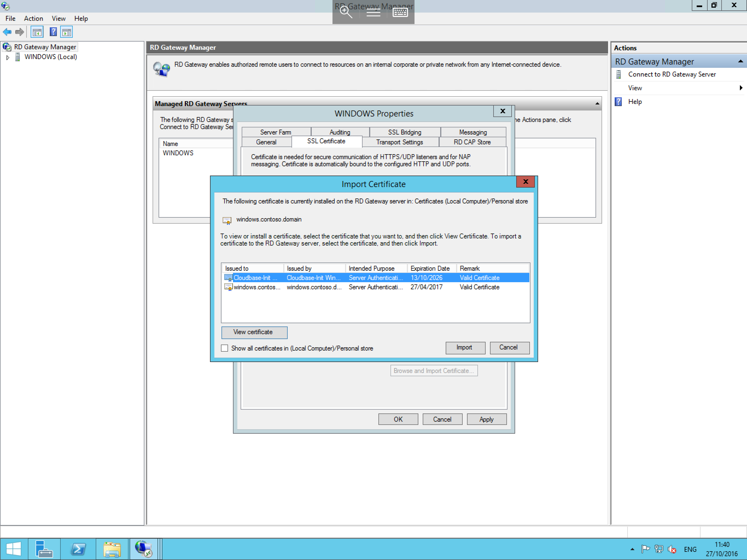This screenshot has width=747, height=560.
Task: Open the remote session menu lines icon
Action: tap(373, 13)
